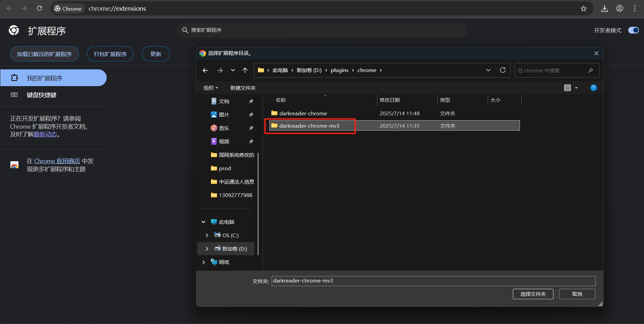Expand the OS (C:) drive node

tap(207, 235)
